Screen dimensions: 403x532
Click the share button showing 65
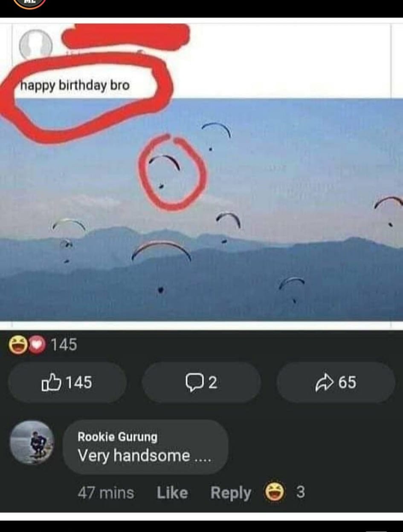pos(336,382)
